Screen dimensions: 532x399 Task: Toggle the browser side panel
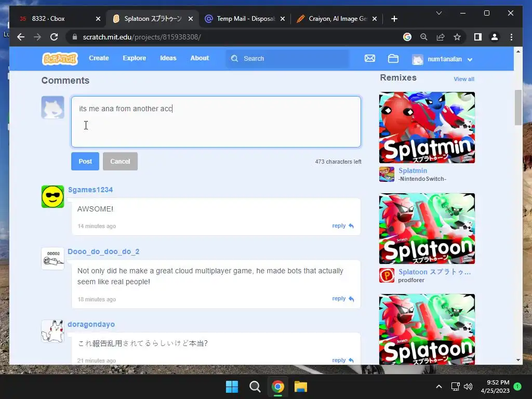coord(478,37)
